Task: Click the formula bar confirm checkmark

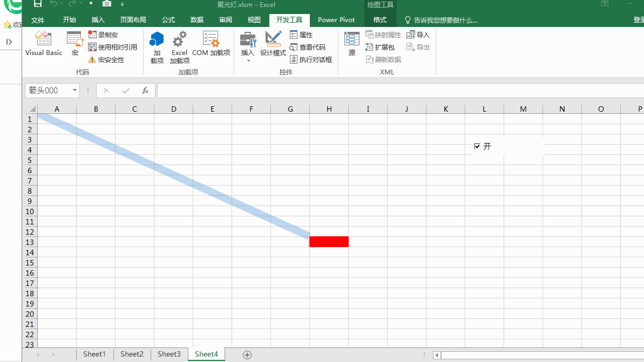Action: [126, 91]
